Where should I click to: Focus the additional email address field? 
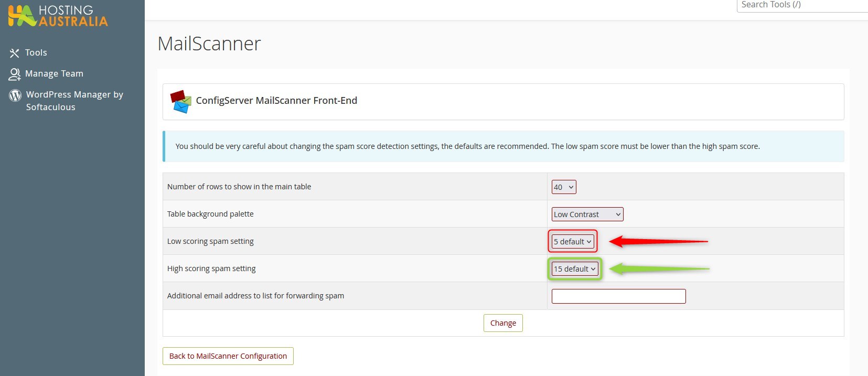tap(618, 296)
